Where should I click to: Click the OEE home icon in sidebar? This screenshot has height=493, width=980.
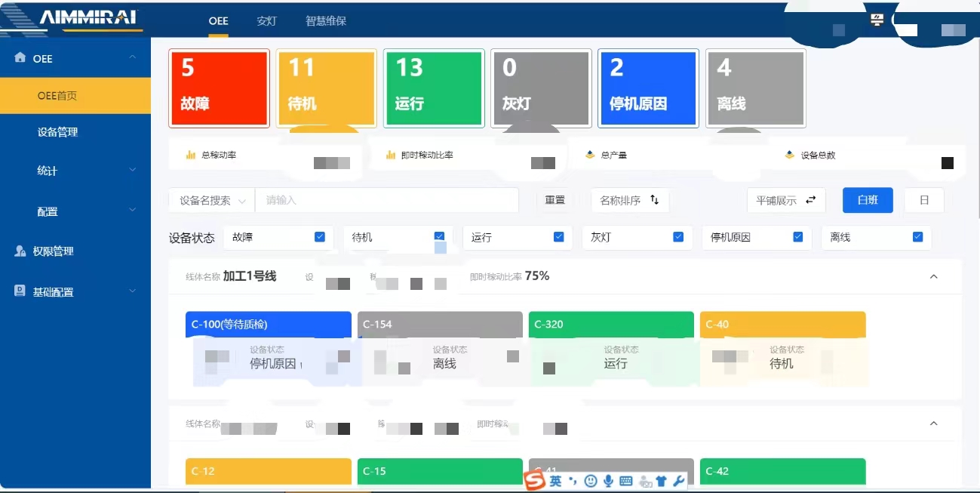tap(20, 58)
